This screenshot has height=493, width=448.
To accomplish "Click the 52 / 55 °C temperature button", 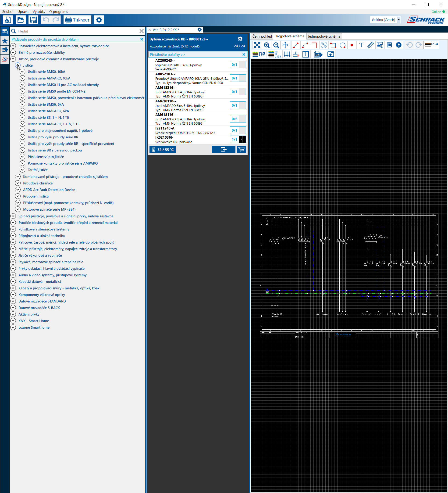I will tap(163, 150).
